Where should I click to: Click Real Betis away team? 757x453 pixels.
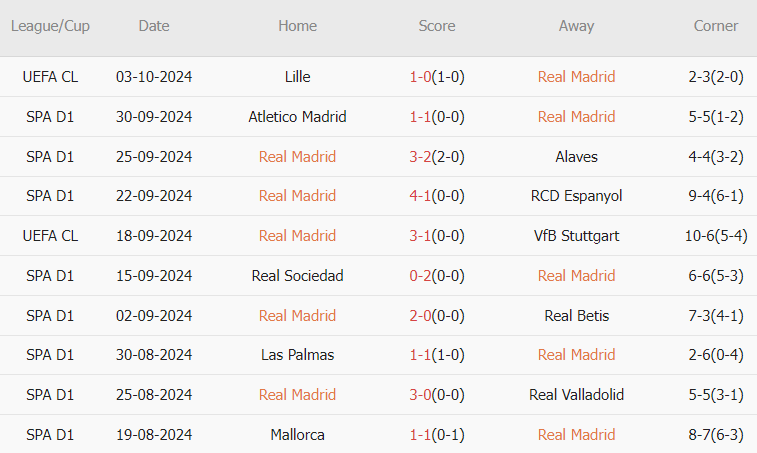pos(576,316)
